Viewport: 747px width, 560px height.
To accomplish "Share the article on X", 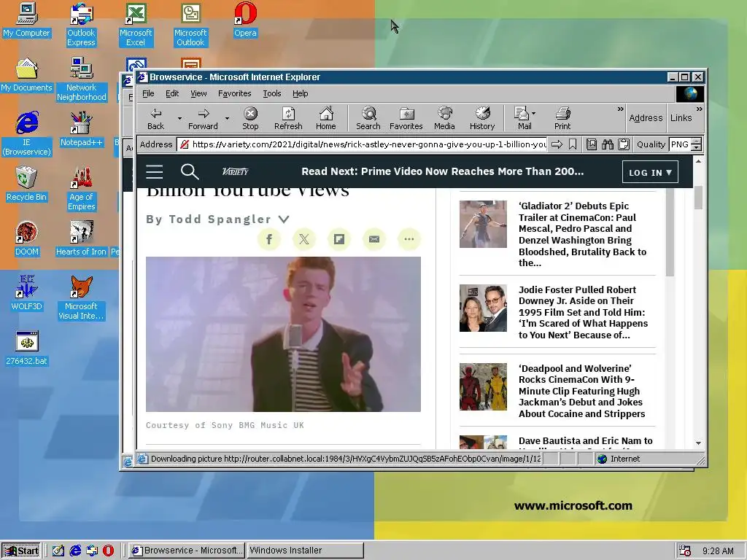I will pyautogui.click(x=304, y=239).
